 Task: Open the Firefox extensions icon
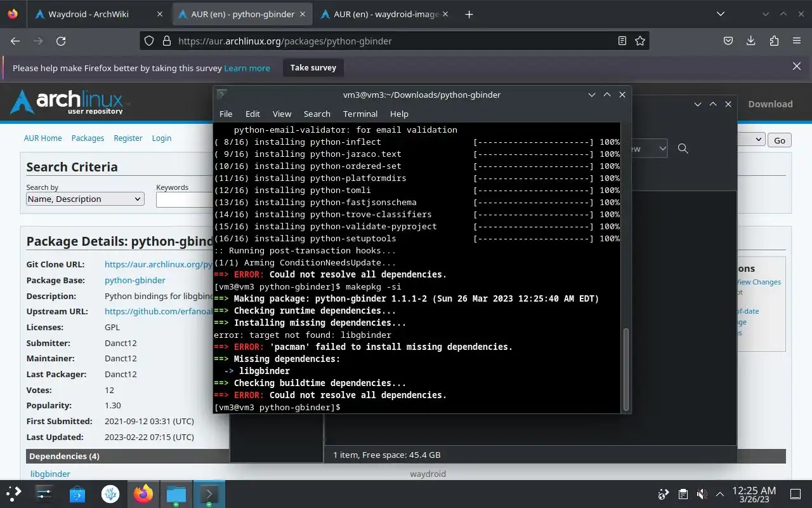pos(774,41)
